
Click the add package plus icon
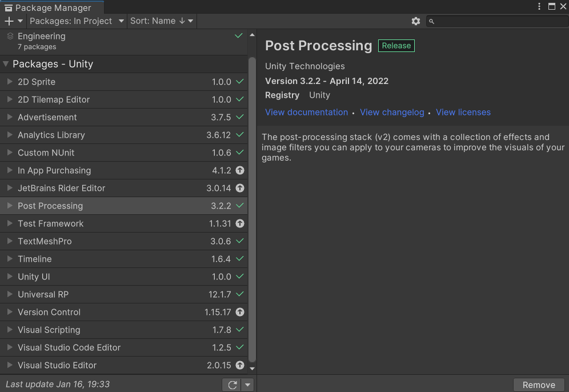9,21
